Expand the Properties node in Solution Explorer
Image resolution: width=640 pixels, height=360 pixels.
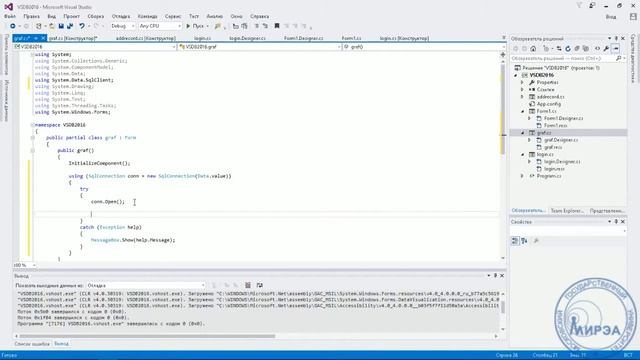coord(522,82)
